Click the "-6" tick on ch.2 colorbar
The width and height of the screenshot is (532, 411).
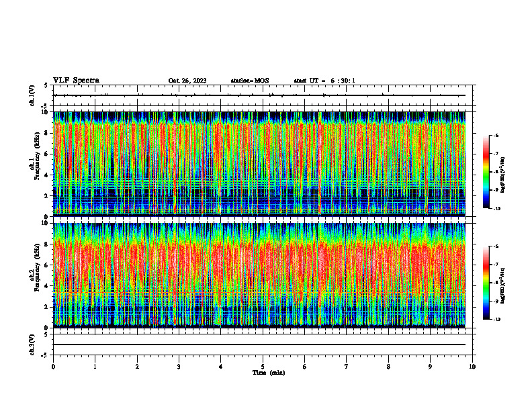496,246
